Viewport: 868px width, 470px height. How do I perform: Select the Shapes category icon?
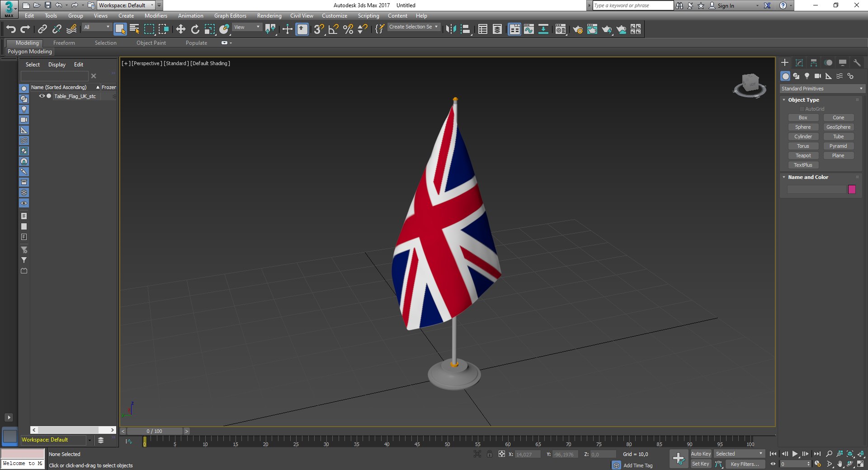pos(796,76)
